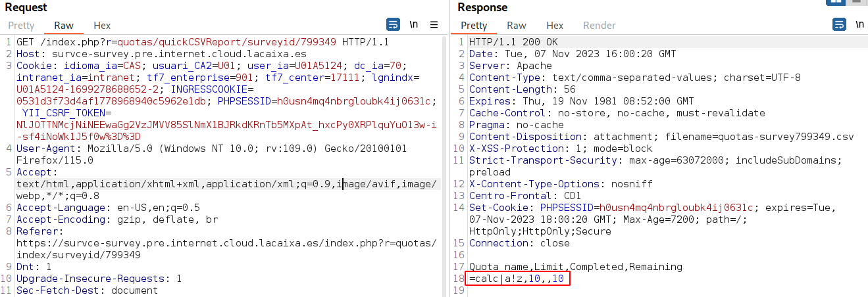Viewport: 868px width, 297px height.
Task: Click the GET /index.php request line
Action: pos(203,42)
